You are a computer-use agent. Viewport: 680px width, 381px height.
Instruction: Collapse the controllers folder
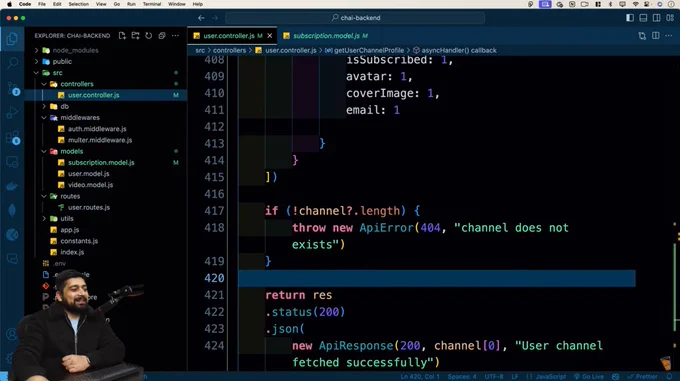click(x=44, y=84)
